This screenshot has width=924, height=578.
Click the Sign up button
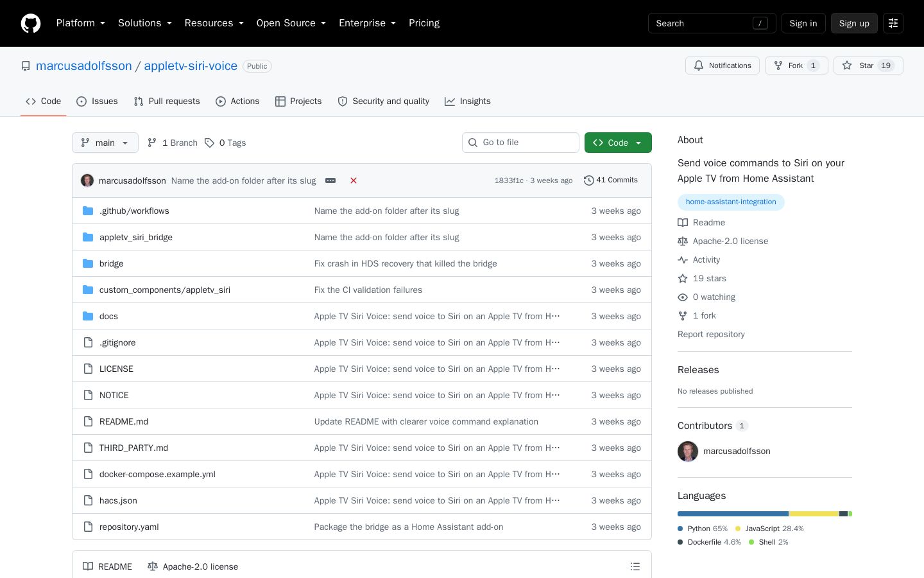[x=854, y=23]
